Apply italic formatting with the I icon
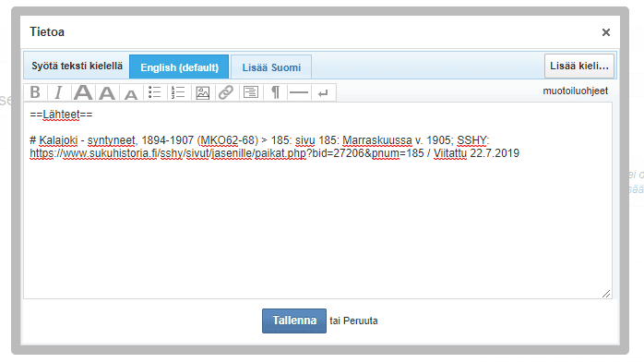 (x=59, y=92)
